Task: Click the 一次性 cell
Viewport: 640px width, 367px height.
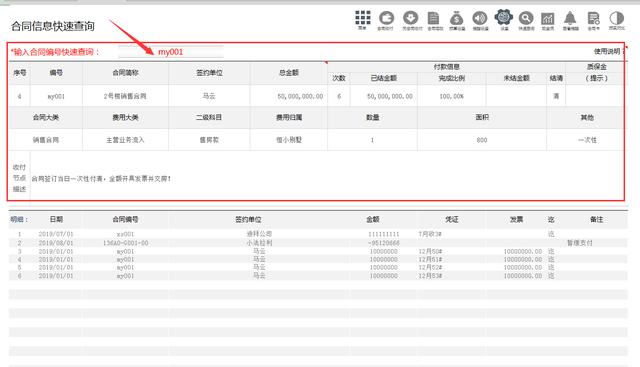Action: coord(587,140)
